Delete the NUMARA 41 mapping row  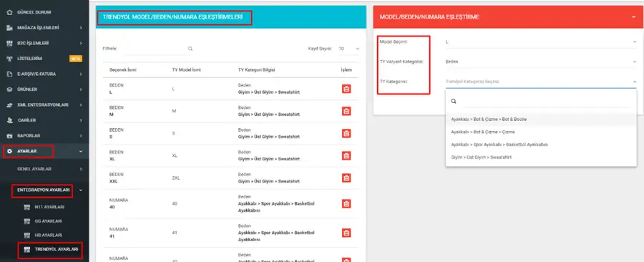click(x=346, y=233)
